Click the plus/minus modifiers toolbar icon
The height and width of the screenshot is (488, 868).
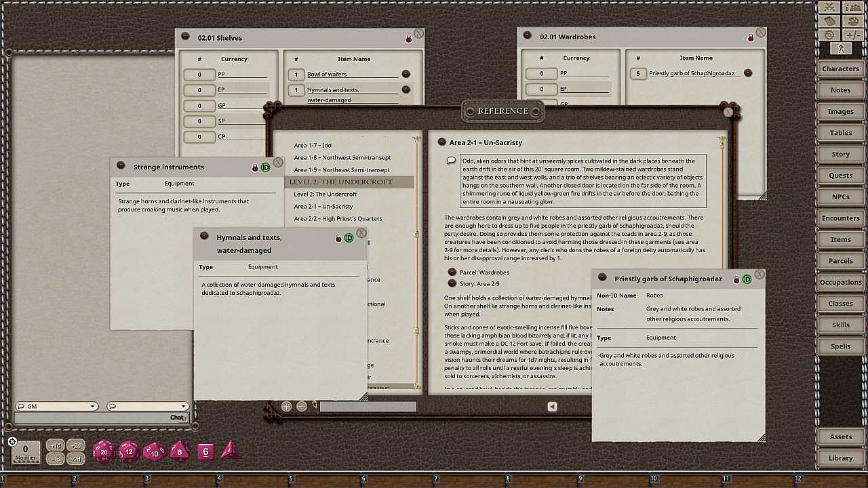pos(852,35)
